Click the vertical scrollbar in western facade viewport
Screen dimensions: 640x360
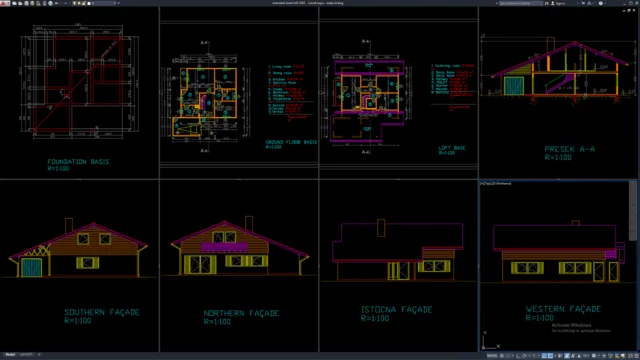[633, 211]
